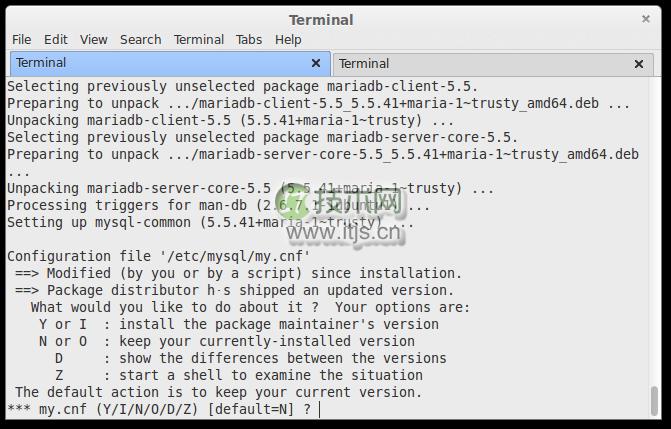Close the first Terminal tab

point(316,63)
